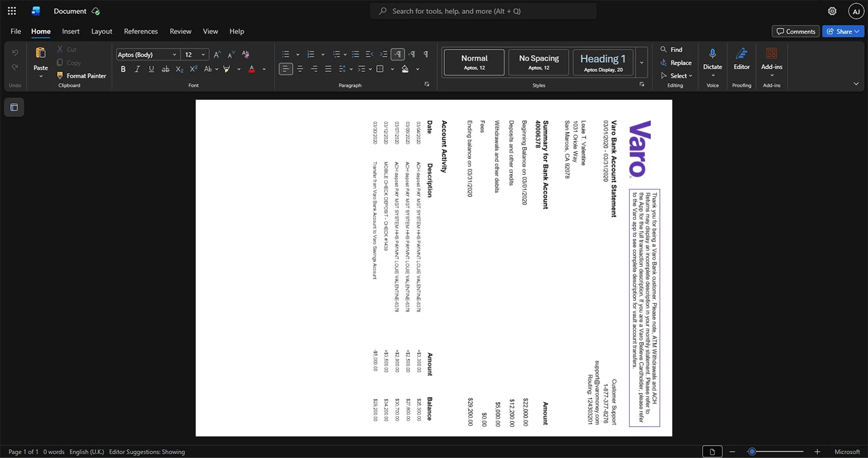Click the Undo arrow icon
This screenshot has height=458, width=868.
pyautogui.click(x=15, y=53)
